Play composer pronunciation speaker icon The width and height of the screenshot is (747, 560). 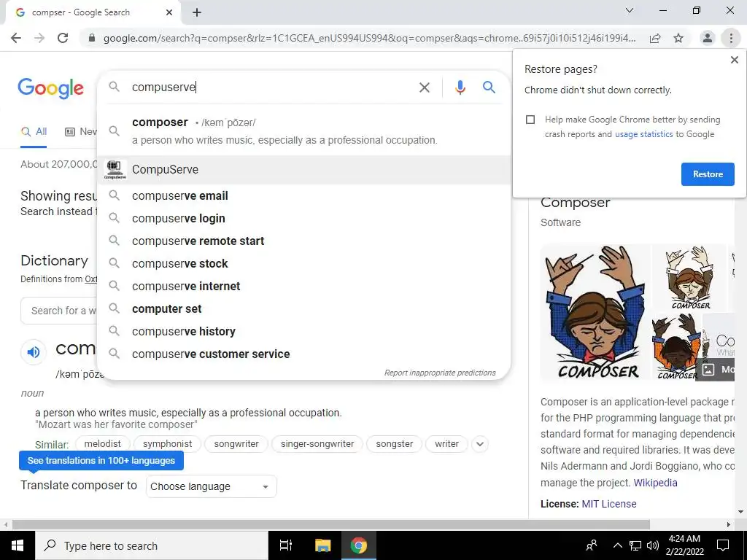(x=34, y=352)
